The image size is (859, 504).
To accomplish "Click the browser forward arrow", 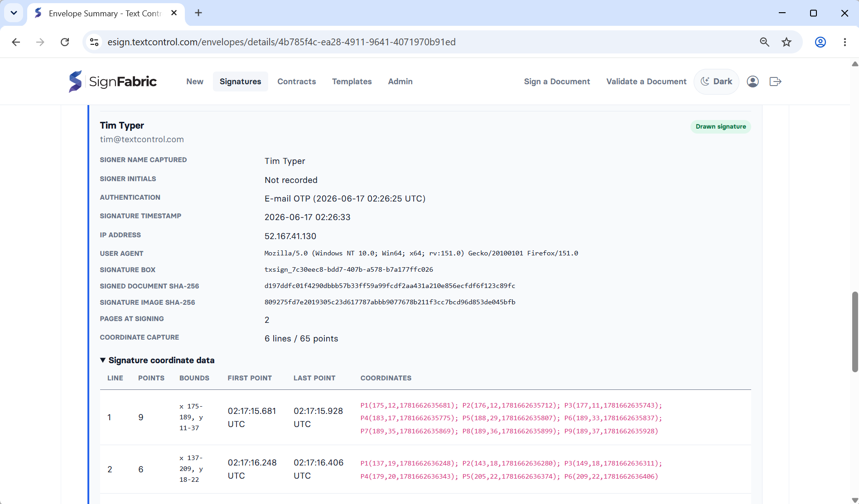I will [40, 42].
